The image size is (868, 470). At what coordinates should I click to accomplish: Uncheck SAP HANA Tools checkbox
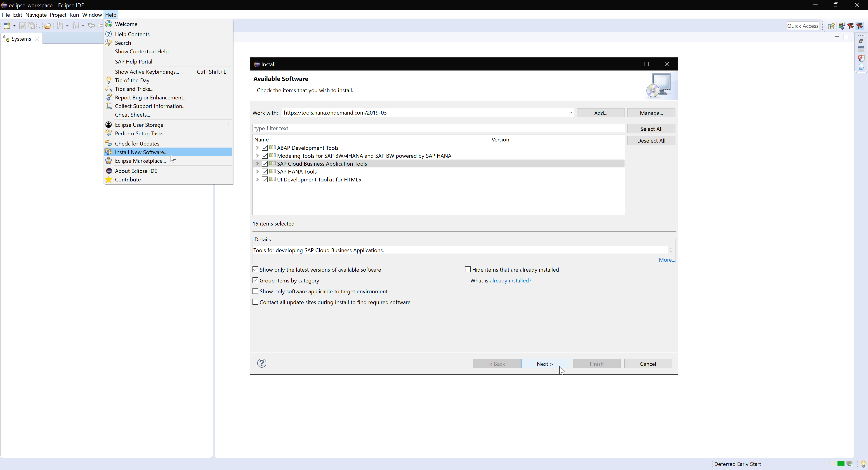[264, 172]
